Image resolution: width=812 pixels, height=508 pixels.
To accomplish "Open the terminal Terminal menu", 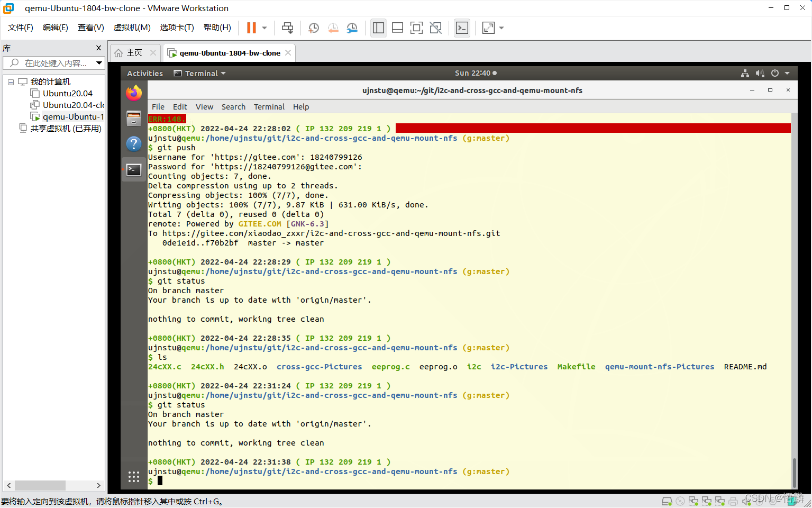I will [x=269, y=107].
